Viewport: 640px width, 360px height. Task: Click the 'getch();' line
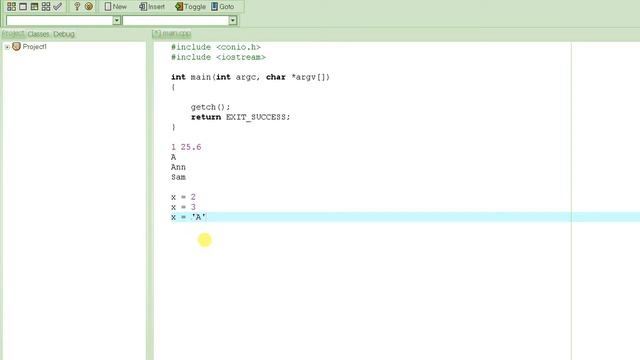(x=211, y=107)
